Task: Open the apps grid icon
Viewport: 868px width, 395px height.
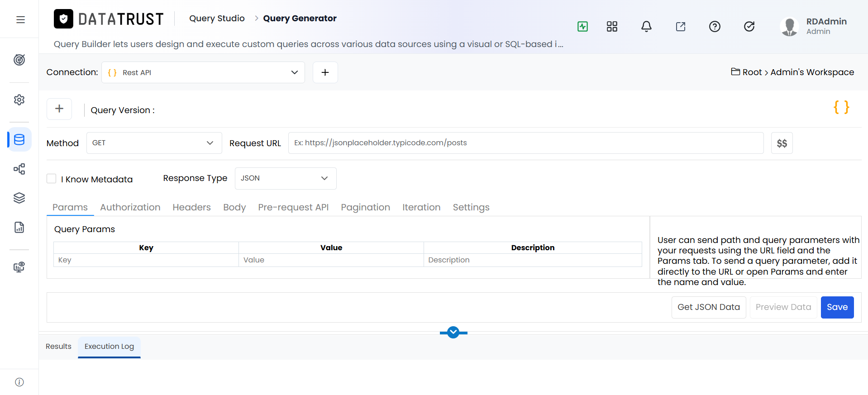Action: (612, 26)
